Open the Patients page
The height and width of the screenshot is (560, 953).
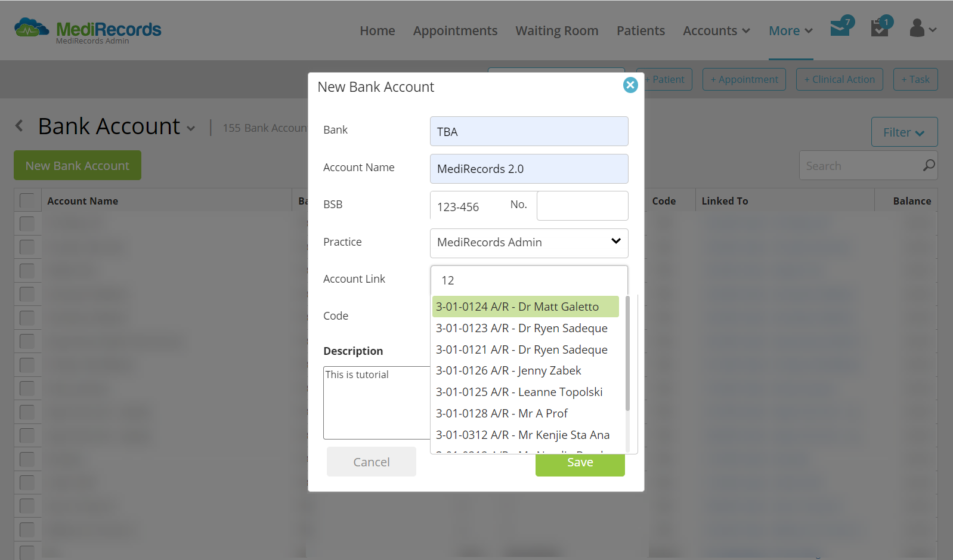coord(641,30)
